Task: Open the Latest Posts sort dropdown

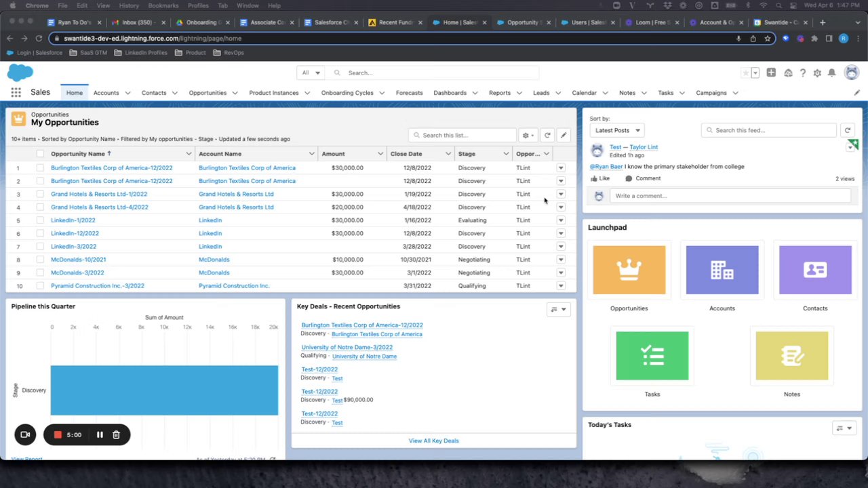Action: (618, 130)
